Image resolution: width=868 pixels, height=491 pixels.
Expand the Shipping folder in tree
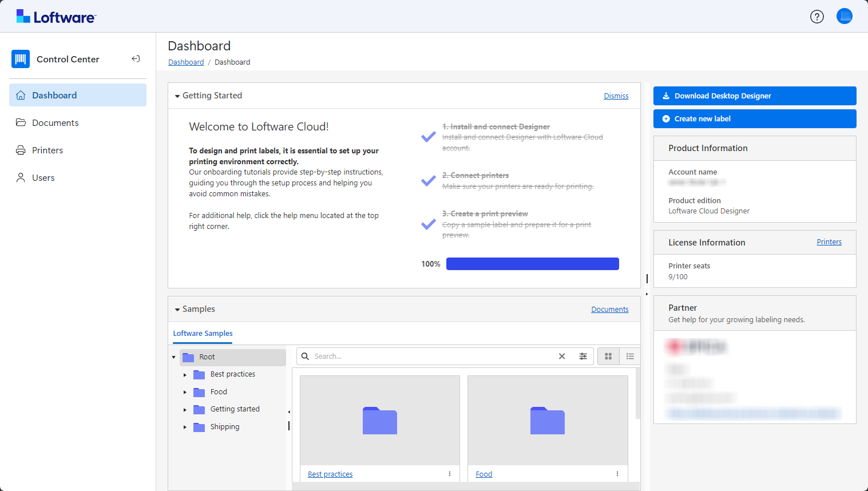point(185,427)
